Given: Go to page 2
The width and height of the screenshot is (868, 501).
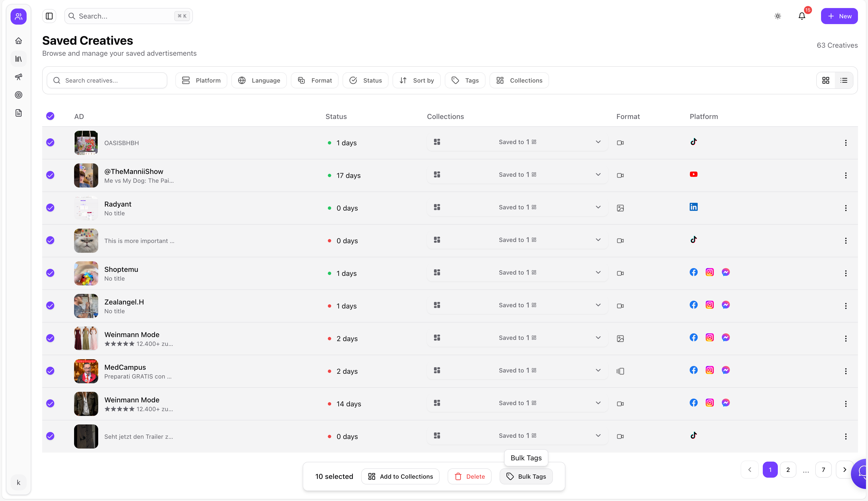Looking at the screenshot, I should pos(788,470).
